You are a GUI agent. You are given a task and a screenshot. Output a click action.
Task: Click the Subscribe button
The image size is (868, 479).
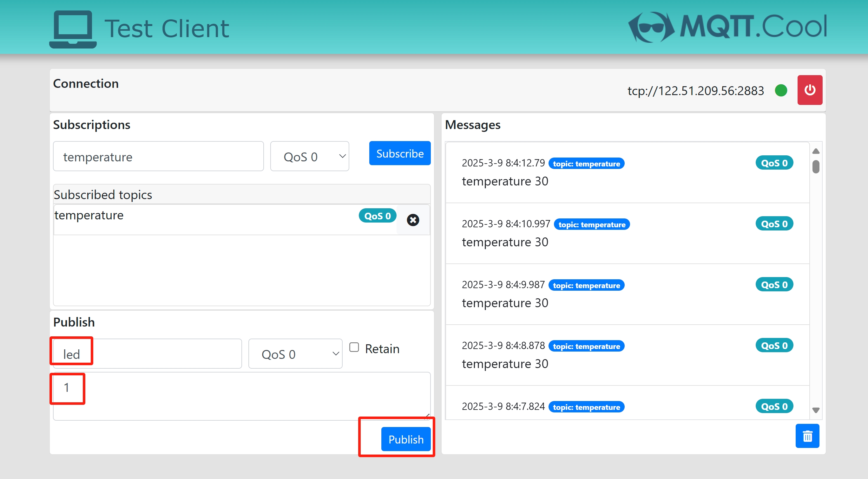(x=400, y=153)
